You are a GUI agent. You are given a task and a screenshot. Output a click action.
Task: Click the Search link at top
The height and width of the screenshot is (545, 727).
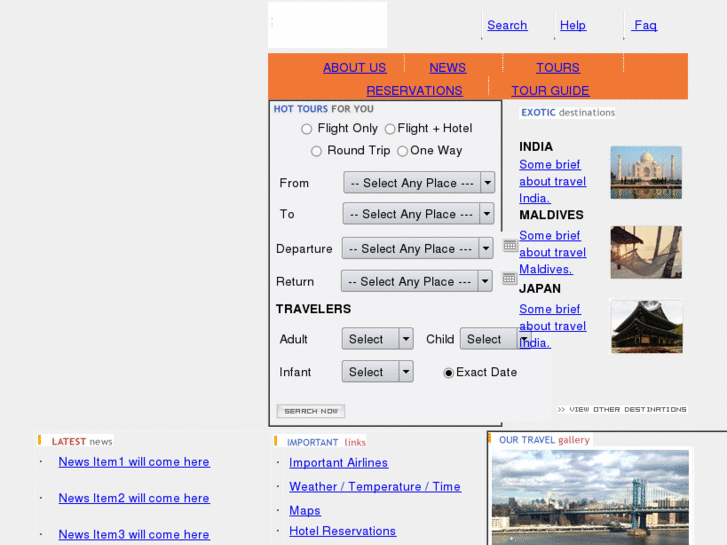(x=507, y=25)
